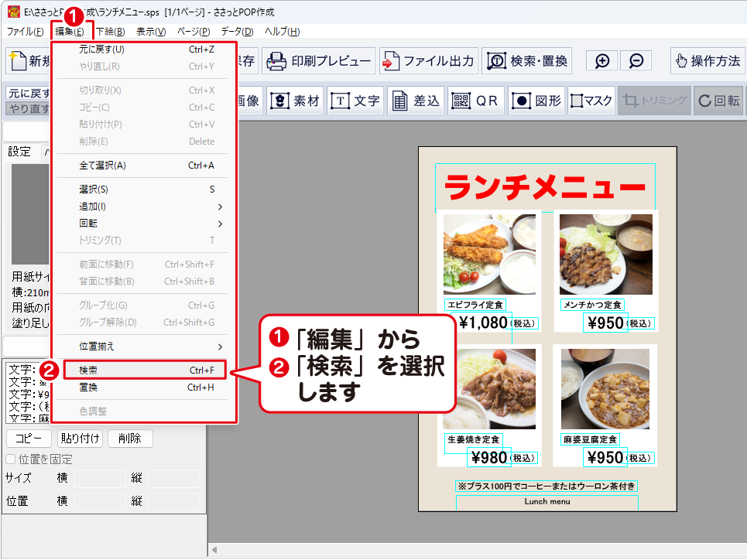
Task: Click the サイズ 横 width input field
Action: pos(99,479)
